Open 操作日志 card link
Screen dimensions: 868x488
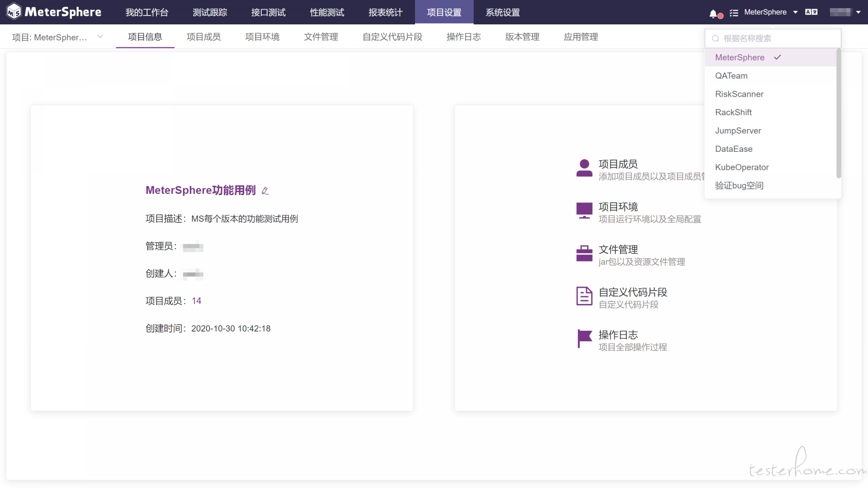coord(618,335)
